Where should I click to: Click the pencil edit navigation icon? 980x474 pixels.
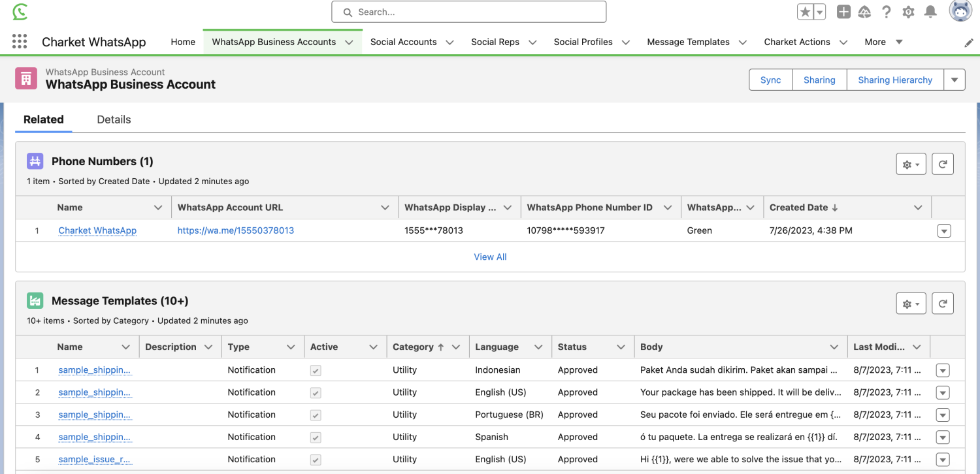[x=969, y=42]
